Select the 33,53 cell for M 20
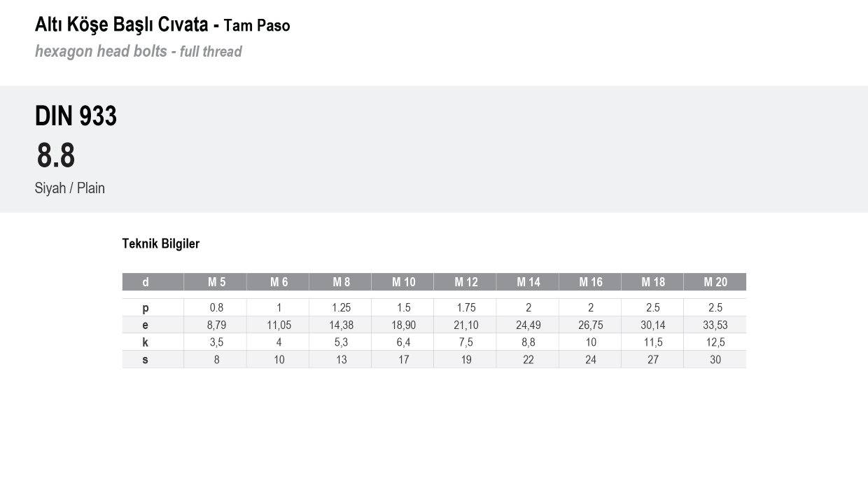The image size is (868, 483). click(x=715, y=325)
